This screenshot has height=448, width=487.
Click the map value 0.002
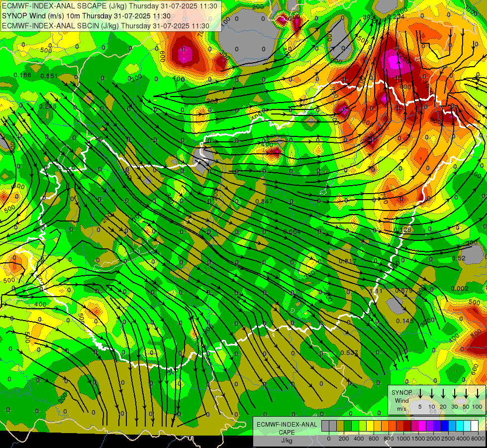pyautogui.click(x=460, y=289)
